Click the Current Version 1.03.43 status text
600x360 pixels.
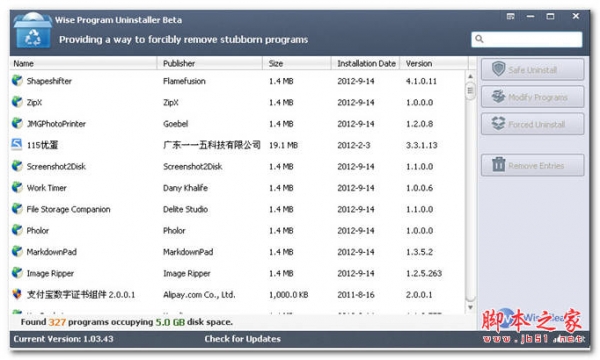(64, 339)
